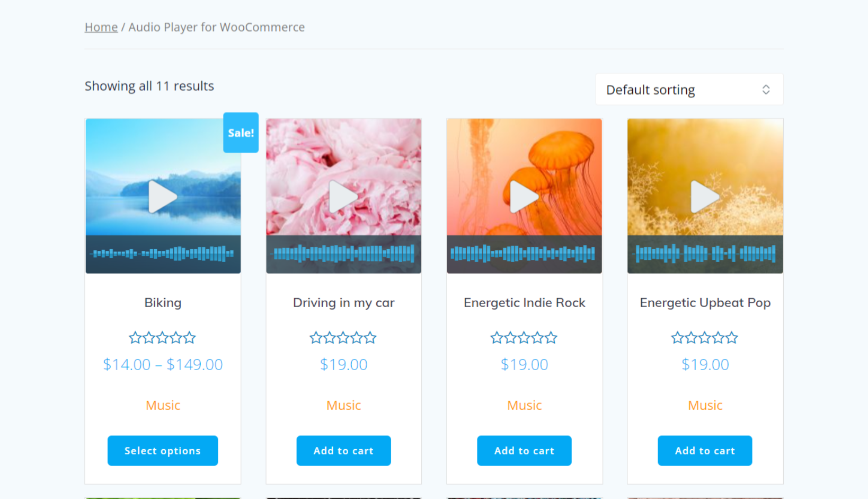Click the Sale! badge on Biking
The image size is (868, 499).
(241, 133)
